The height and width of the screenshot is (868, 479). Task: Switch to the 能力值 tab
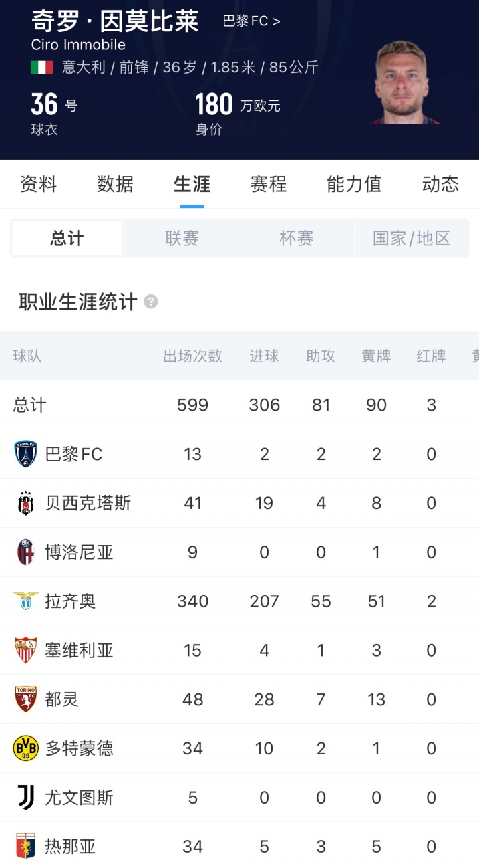354,184
